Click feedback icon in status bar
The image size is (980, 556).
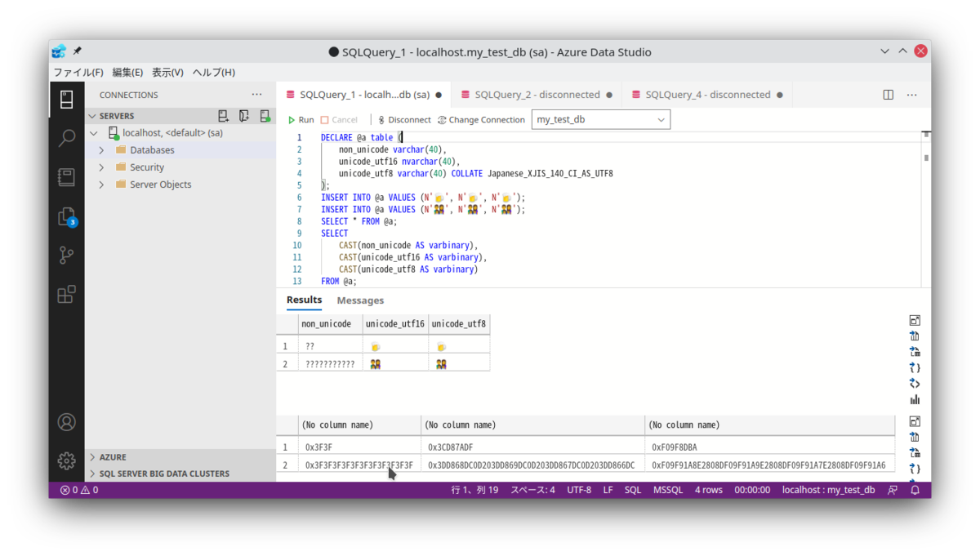click(893, 490)
